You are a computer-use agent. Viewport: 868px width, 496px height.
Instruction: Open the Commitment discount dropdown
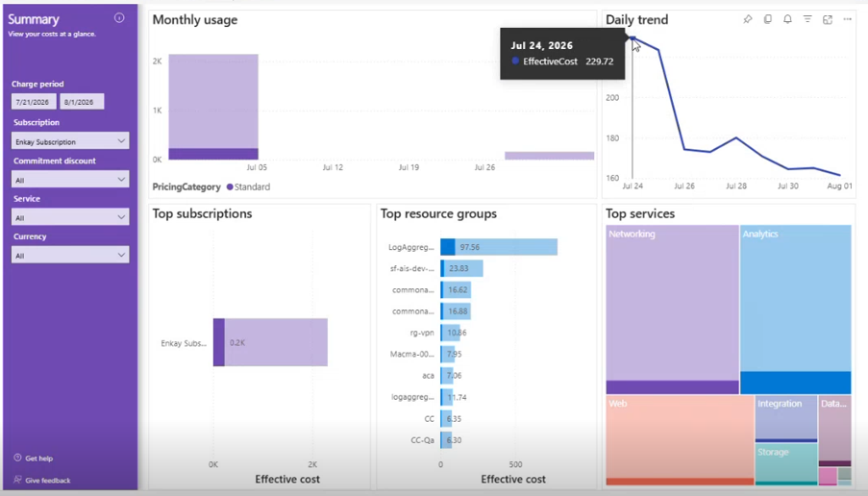coord(70,179)
